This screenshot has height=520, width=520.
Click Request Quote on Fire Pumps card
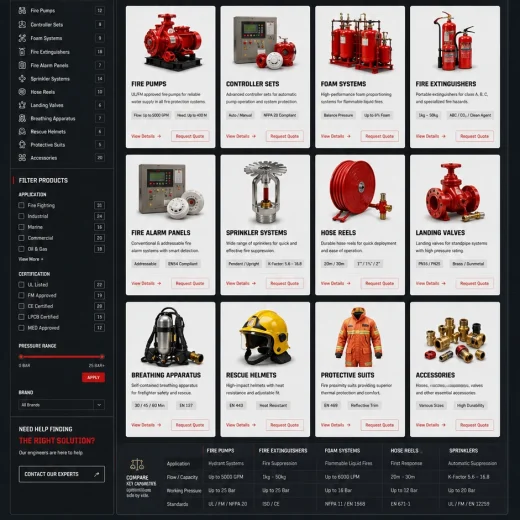click(x=190, y=136)
